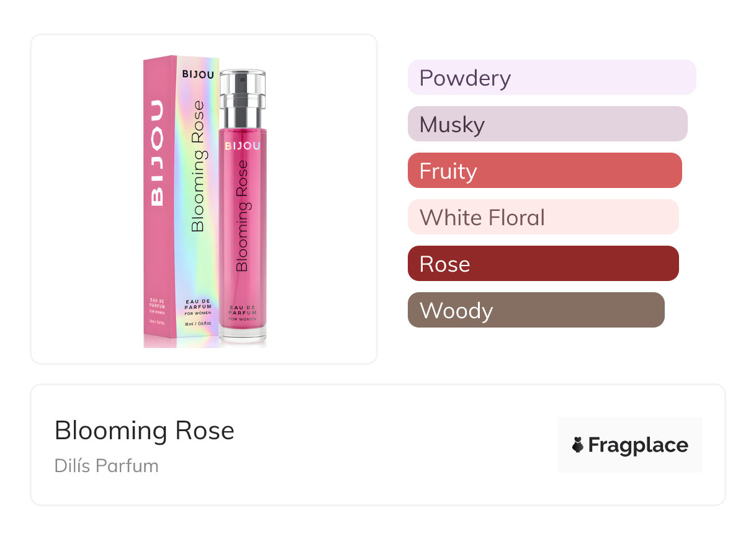Click the BIJOU label on the bottle
The width and height of the screenshot is (756, 536).
point(243,146)
